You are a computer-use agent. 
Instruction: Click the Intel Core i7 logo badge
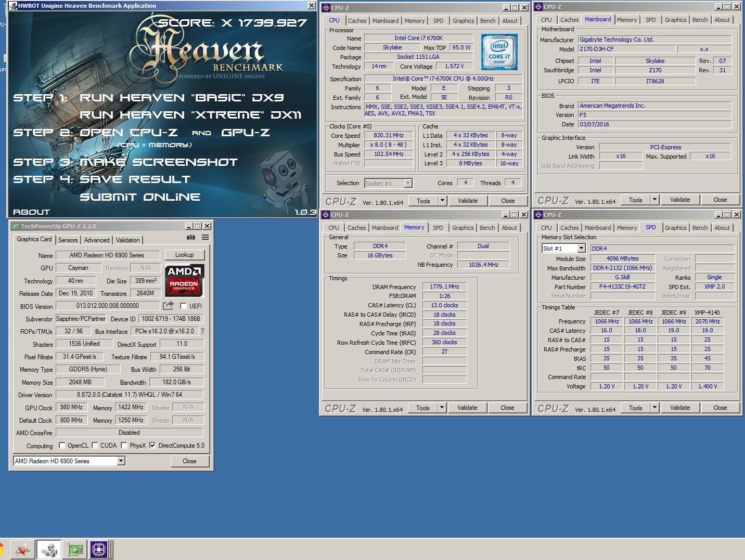(x=499, y=52)
